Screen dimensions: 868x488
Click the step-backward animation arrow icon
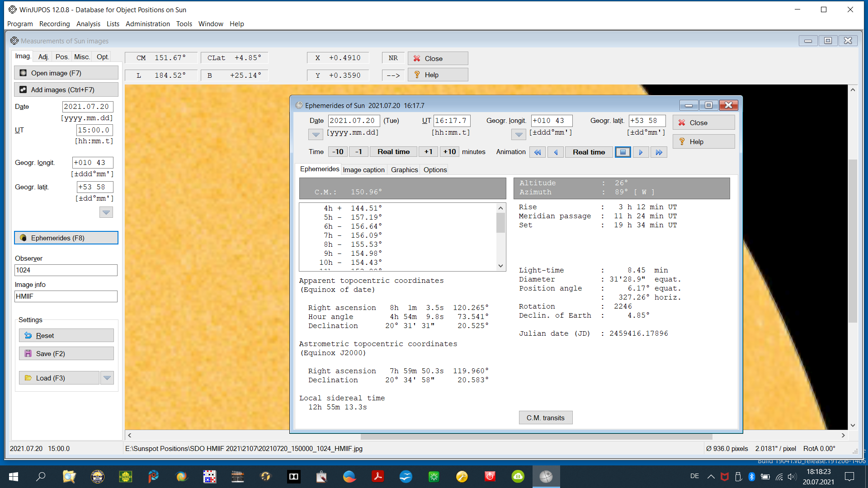(x=556, y=152)
